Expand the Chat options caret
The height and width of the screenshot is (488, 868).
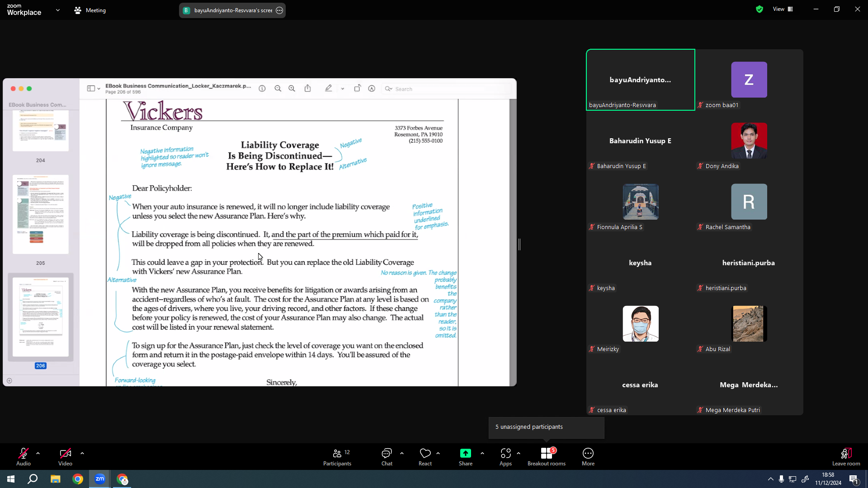402,453
